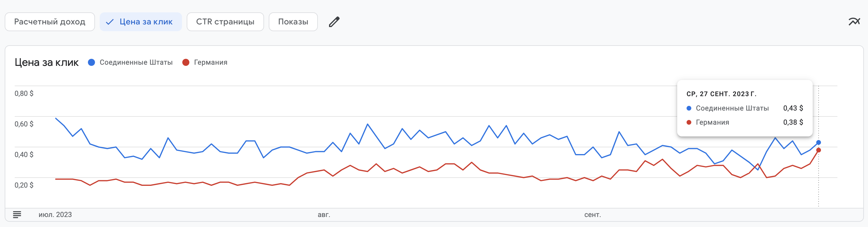
Task: Click the blue Соединенные Штаты legend dot
Action: (x=91, y=62)
